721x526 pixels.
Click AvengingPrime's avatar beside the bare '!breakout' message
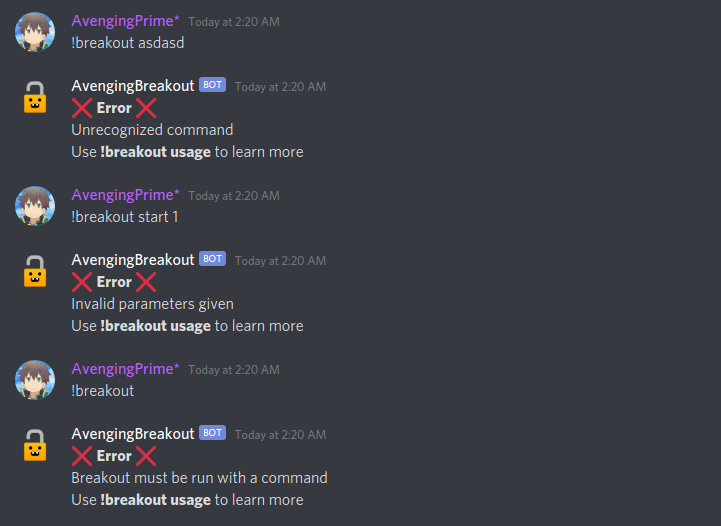tap(35, 380)
